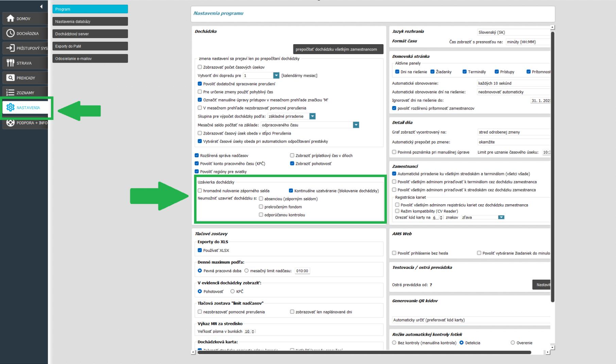The width and height of the screenshot is (616, 364).
Task: Open 'Mesačné saldo počítať' dropdown arrow
Action: tap(356, 125)
